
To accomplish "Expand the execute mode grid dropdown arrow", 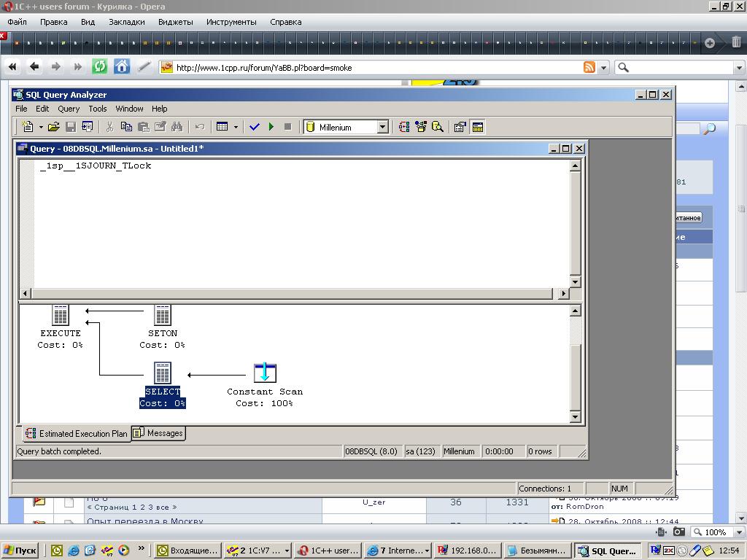I will [235, 127].
